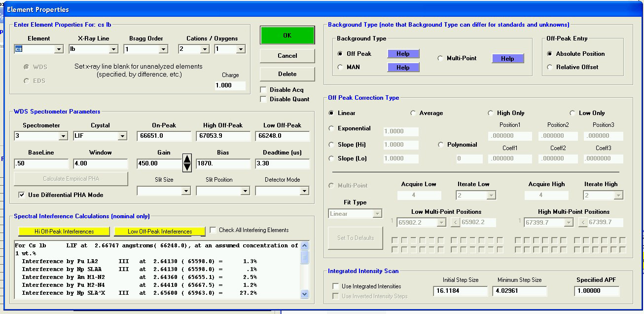Choose Relative Offset off-peak entry
The width and height of the screenshot is (644, 314).
pos(550,67)
